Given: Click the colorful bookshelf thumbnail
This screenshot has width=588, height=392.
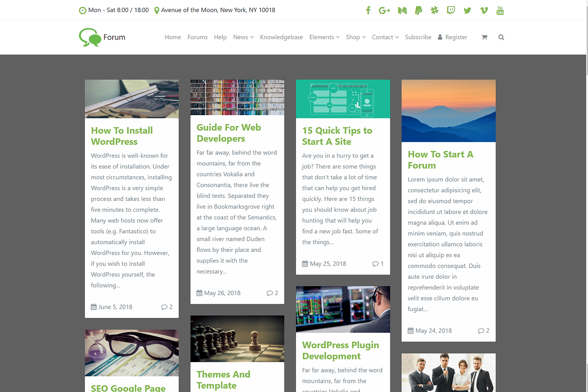Looking at the screenshot, I should tap(237, 97).
